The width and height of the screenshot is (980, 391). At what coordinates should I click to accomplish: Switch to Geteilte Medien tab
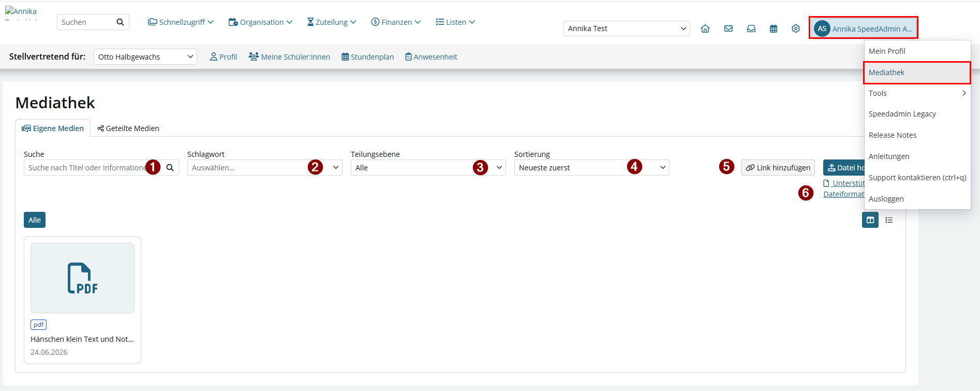tap(128, 128)
